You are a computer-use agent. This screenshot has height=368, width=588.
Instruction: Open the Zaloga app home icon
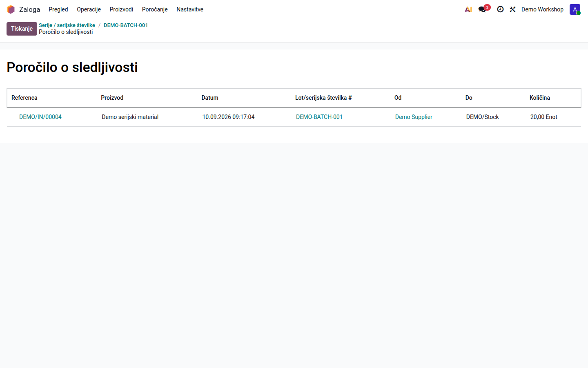(11, 9)
